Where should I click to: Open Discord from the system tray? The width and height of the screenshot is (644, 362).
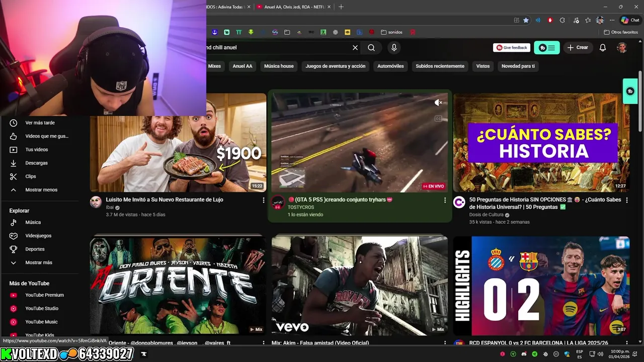coord(524,354)
